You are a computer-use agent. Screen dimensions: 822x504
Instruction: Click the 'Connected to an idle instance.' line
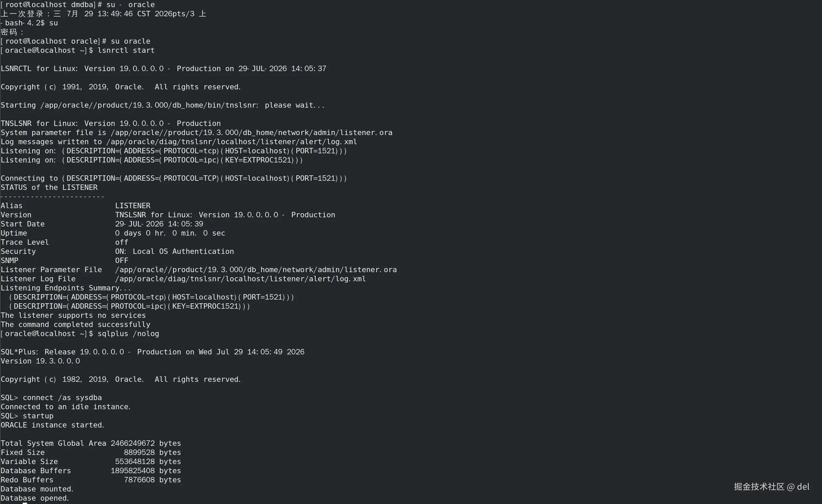click(x=66, y=407)
